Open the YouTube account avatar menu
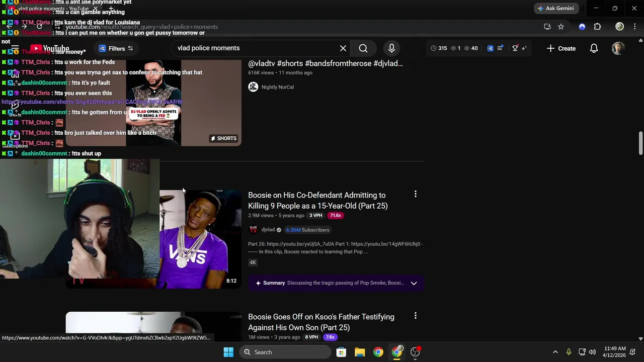 click(618, 48)
